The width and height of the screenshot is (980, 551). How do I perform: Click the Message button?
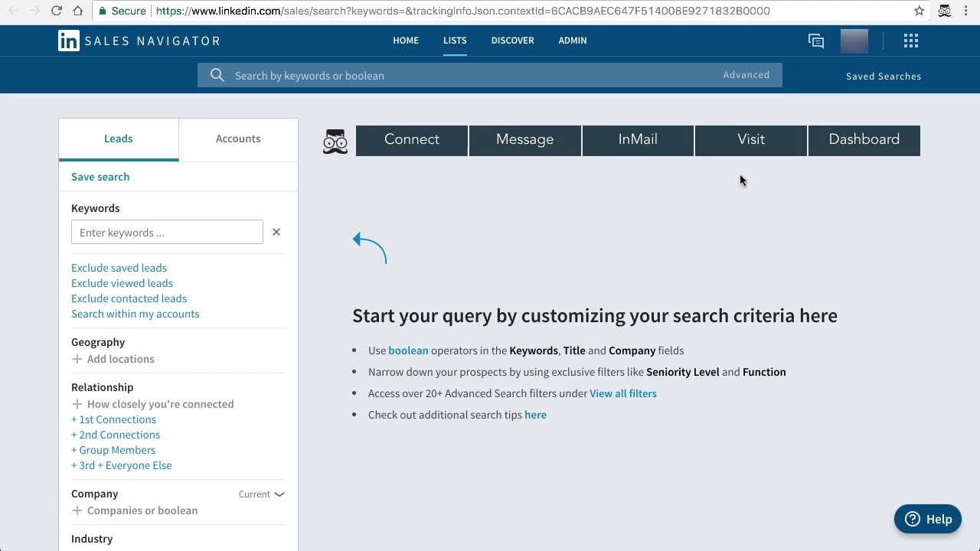pyautogui.click(x=525, y=140)
